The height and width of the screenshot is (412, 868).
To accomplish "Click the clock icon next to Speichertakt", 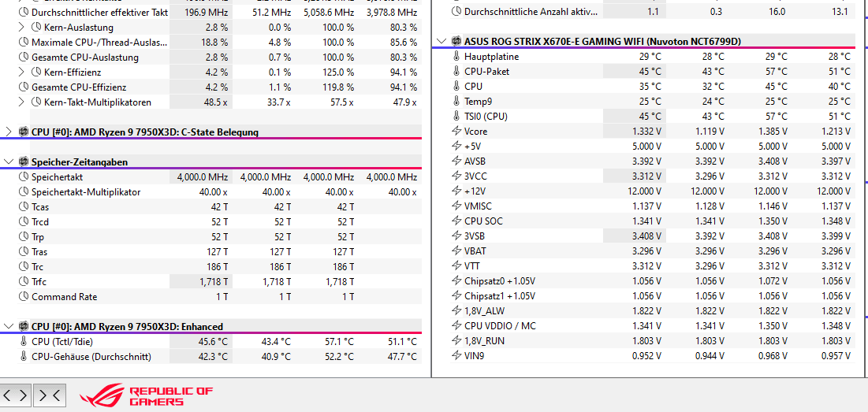I will pos(23,177).
